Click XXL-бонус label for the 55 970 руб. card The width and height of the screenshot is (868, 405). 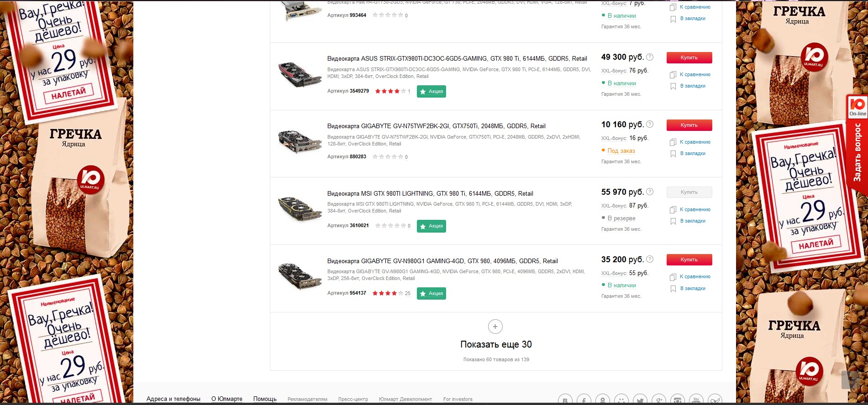pos(614,206)
